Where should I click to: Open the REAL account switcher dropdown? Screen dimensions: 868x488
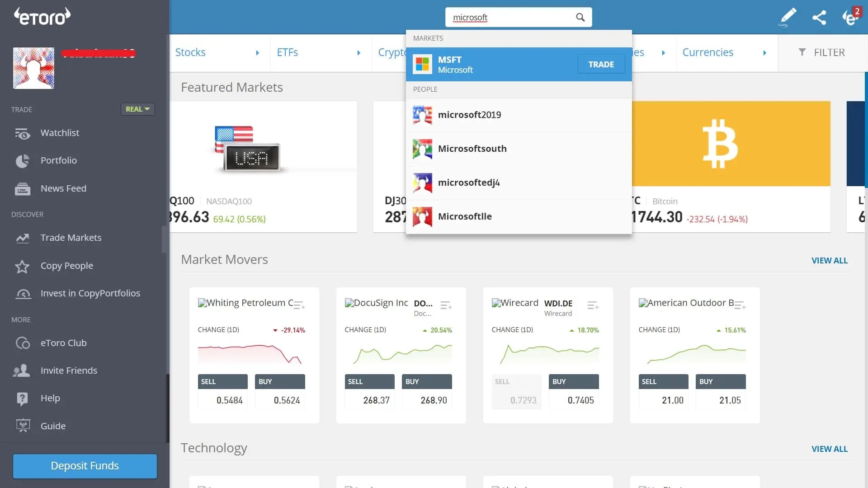pos(137,109)
